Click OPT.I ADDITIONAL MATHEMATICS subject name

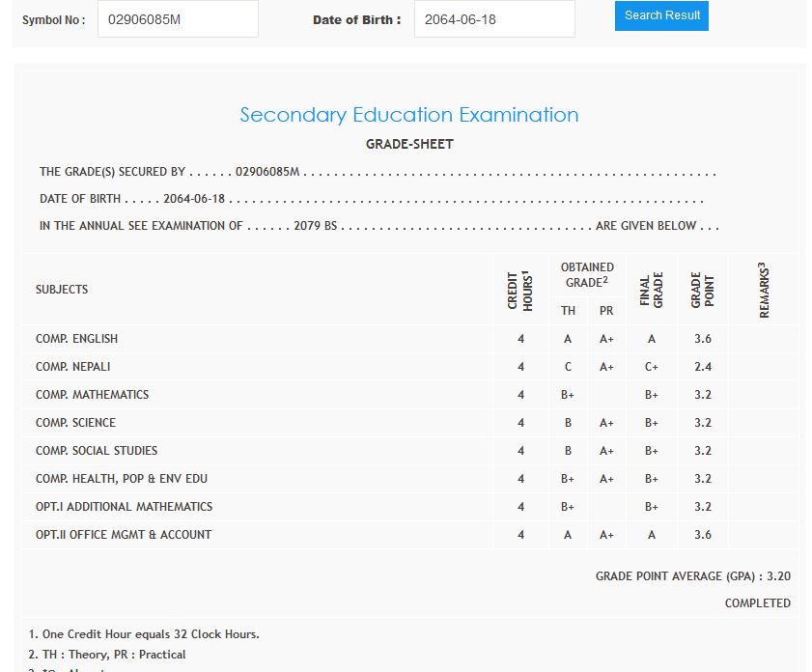click(124, 507)
